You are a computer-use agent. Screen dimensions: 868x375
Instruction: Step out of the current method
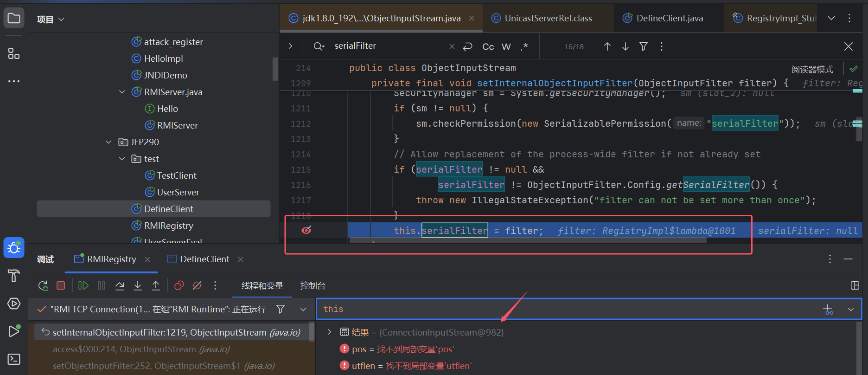pyautogui.click(x=156, y=285)
